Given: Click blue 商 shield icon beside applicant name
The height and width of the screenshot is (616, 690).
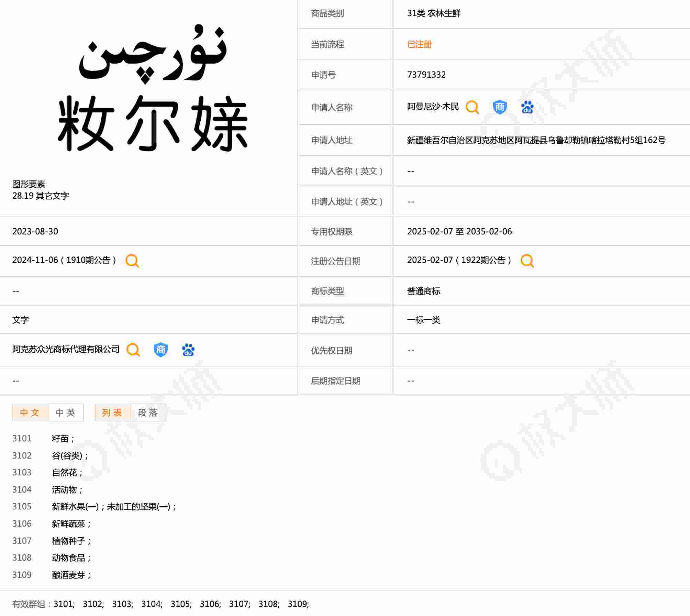Looking at the screenshot, I should (500, 107).
